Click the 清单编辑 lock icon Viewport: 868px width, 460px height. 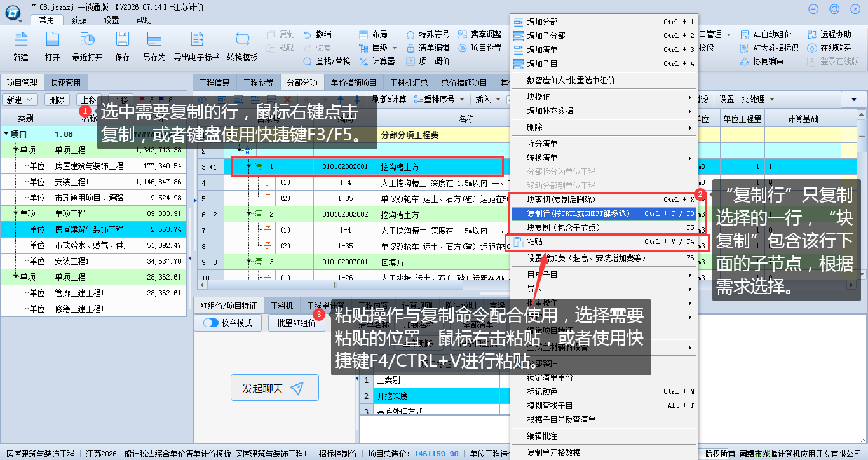coord(410,48)
